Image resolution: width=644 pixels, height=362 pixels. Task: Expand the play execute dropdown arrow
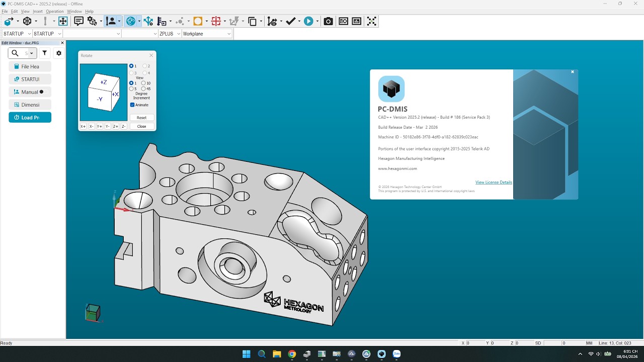tap(317, 21)
